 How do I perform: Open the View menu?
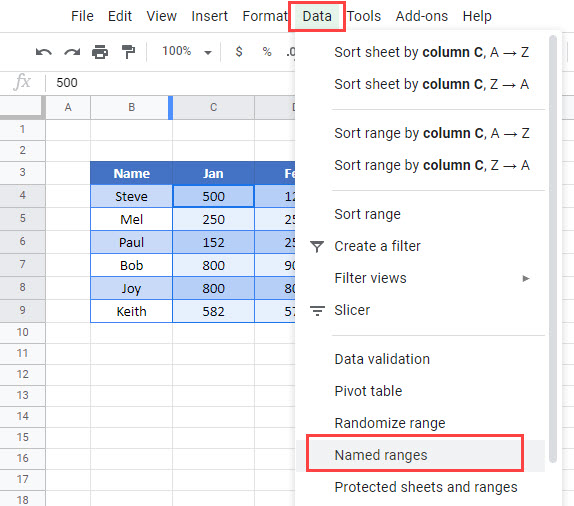pyautogui.click(x=161, y=16)
